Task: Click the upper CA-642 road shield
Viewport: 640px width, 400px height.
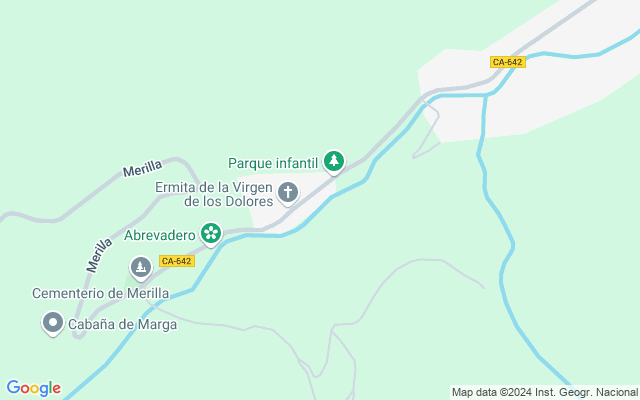Action: click(507, 62)
